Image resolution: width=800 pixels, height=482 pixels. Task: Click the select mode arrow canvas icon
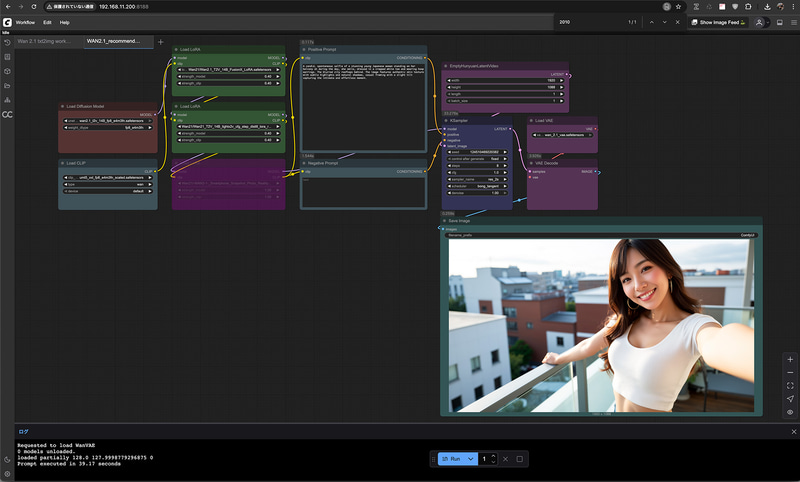pyautogui.click(x=790, y=399)
